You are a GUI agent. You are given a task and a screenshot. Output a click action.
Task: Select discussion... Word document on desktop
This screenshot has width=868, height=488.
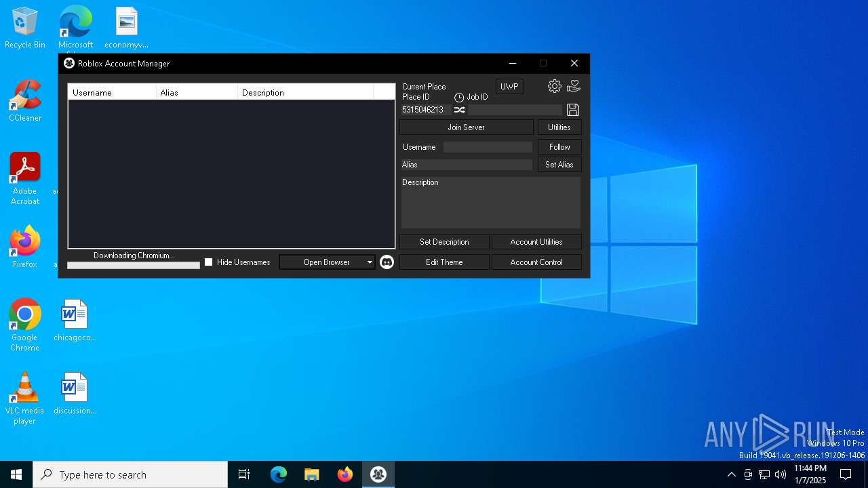(75, 394)
